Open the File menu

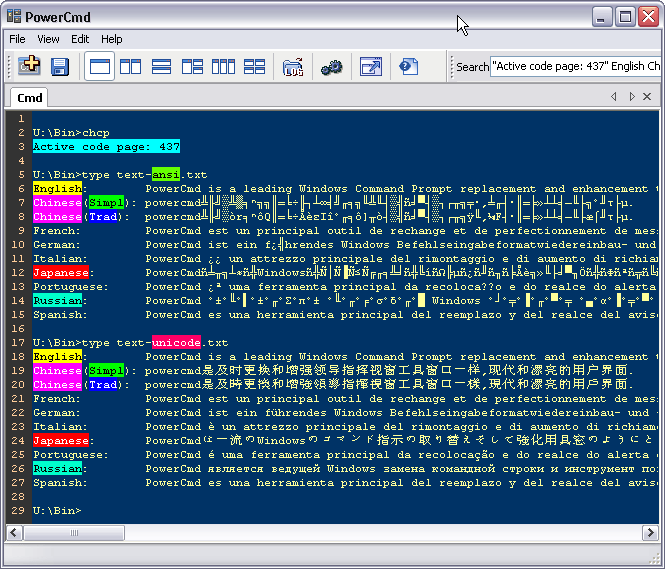point(17,39)
